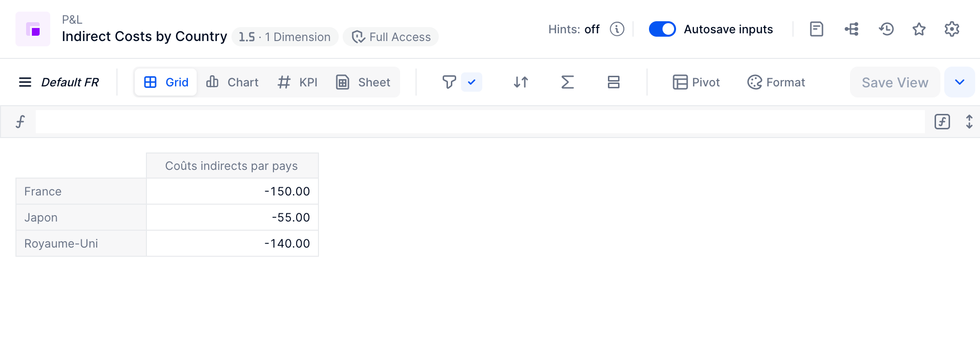Toggle the Autosave inputs switch

[x=662, y=29]
